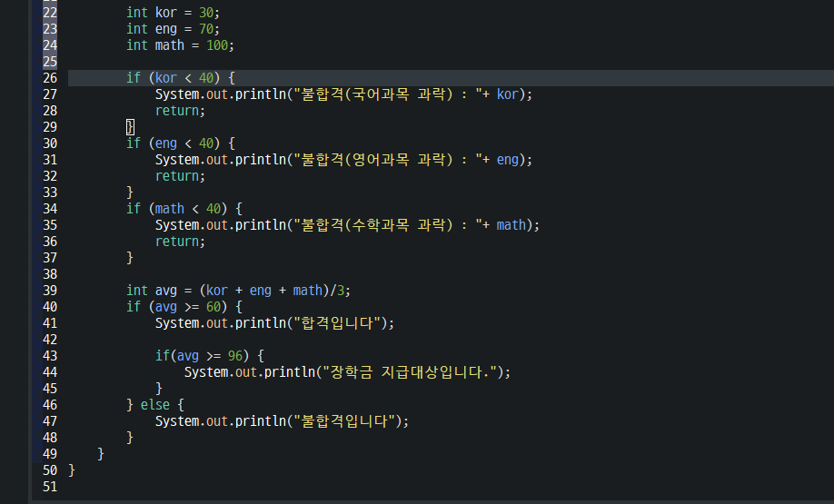The height and width of the screenshot is (504, 834).
Task: Click the 'int avg = (kor + eng + math)/3;' line
Action: click(239, 291)
